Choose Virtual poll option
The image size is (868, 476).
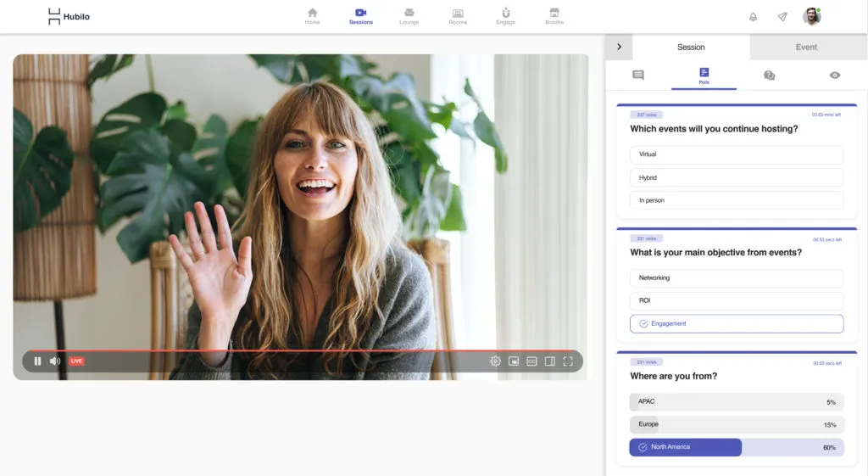[737, 154]
